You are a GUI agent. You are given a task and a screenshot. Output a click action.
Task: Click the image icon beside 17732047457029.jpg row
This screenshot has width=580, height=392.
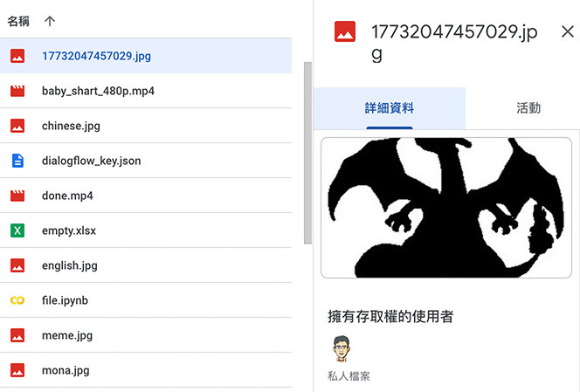(17, 56)
